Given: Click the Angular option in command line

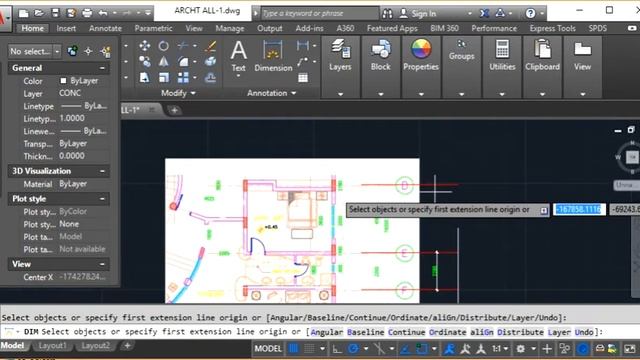Looking at the screenshot, I should coord(327,332).
